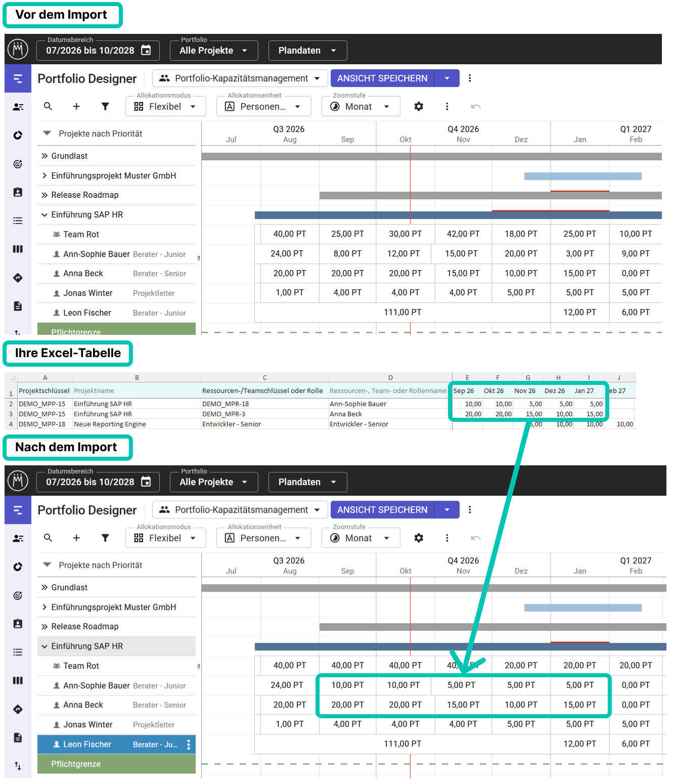
Task: Open Allokationsmodus Flexibel dropdown, Nach dem Import view
Action: coord(165,538)
